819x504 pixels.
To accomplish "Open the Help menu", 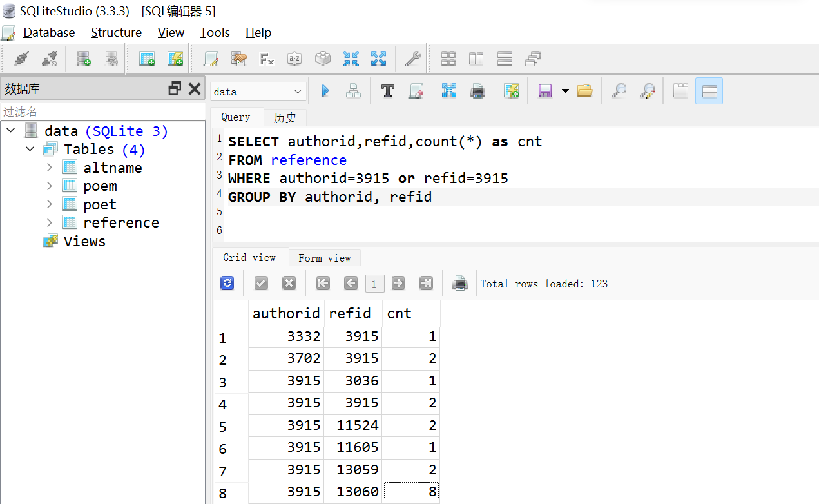I will [258, 32].
